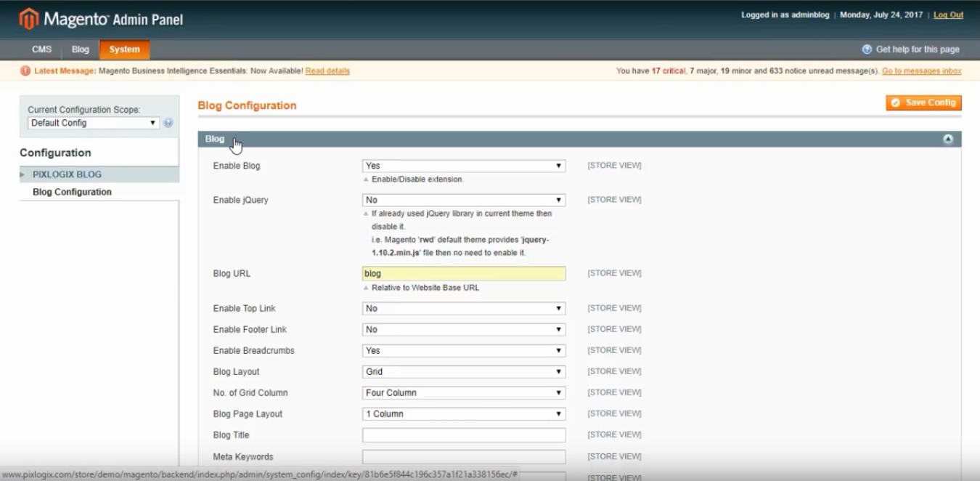Click the Save Config button
The height and width of the screenshot is (481, 980).
tap(923, 102)
